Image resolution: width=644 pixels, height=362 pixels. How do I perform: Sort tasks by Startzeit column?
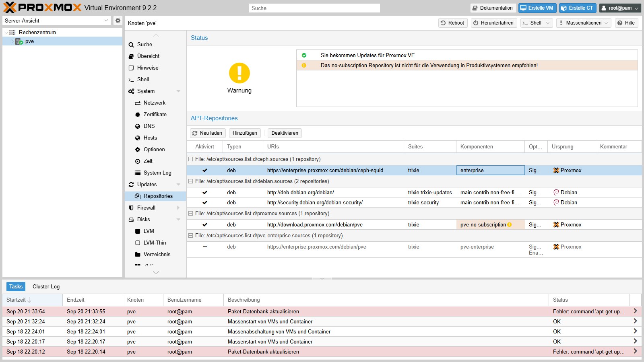tap(32, 300)
